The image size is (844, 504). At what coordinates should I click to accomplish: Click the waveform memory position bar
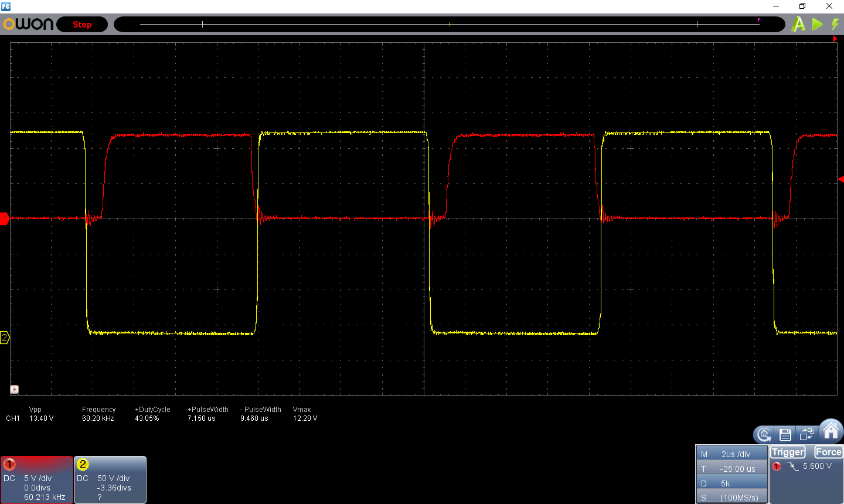click(450, 25)
